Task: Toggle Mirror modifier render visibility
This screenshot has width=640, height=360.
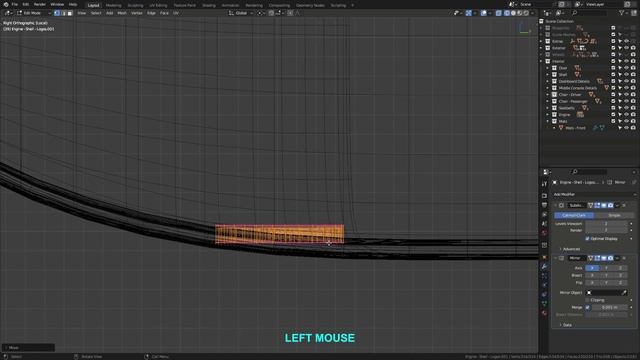Action: coord(610,258)
